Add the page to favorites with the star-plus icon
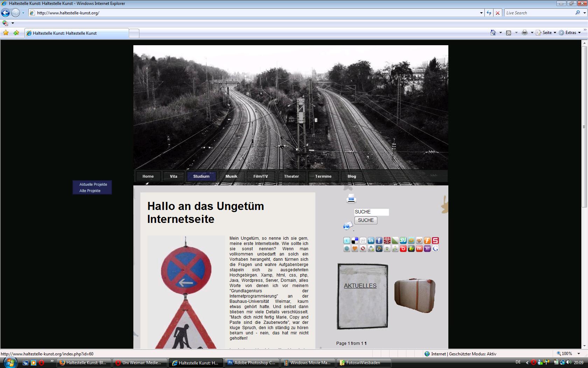The image size is (588, 368). [x=16, y=33]
